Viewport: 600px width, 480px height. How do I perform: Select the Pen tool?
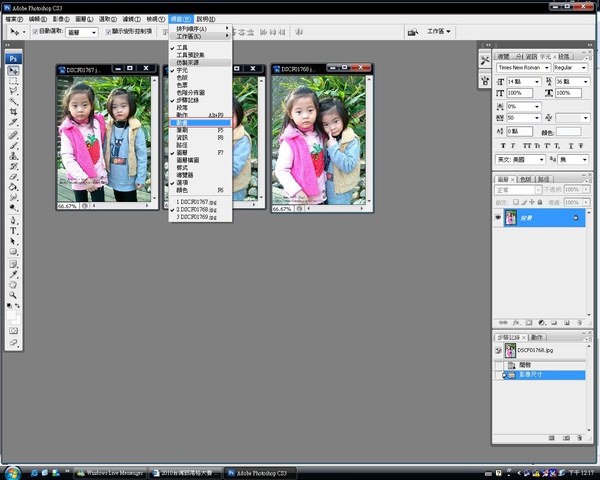[x=13, y=220]
